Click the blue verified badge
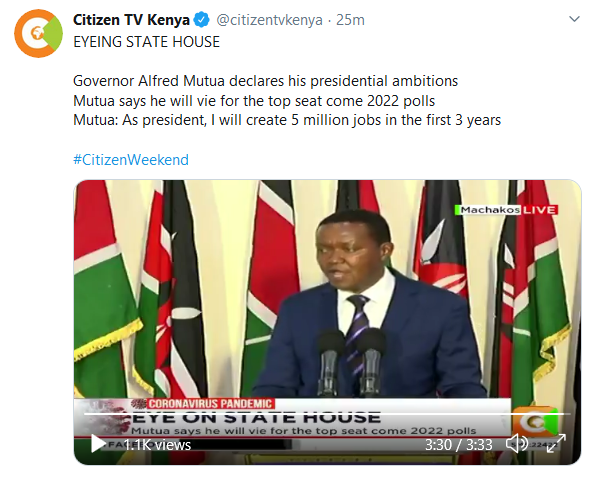Viewport: 597px width, 478px height. coord(202,20)
